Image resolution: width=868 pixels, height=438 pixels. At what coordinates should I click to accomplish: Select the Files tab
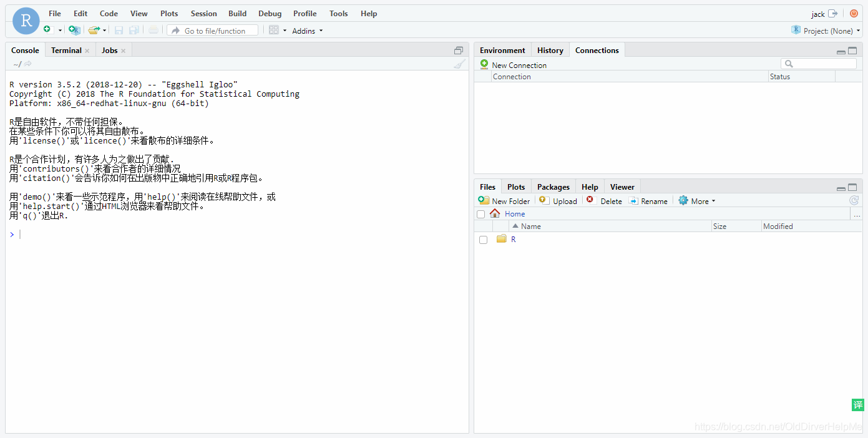(x=487, y=187)
